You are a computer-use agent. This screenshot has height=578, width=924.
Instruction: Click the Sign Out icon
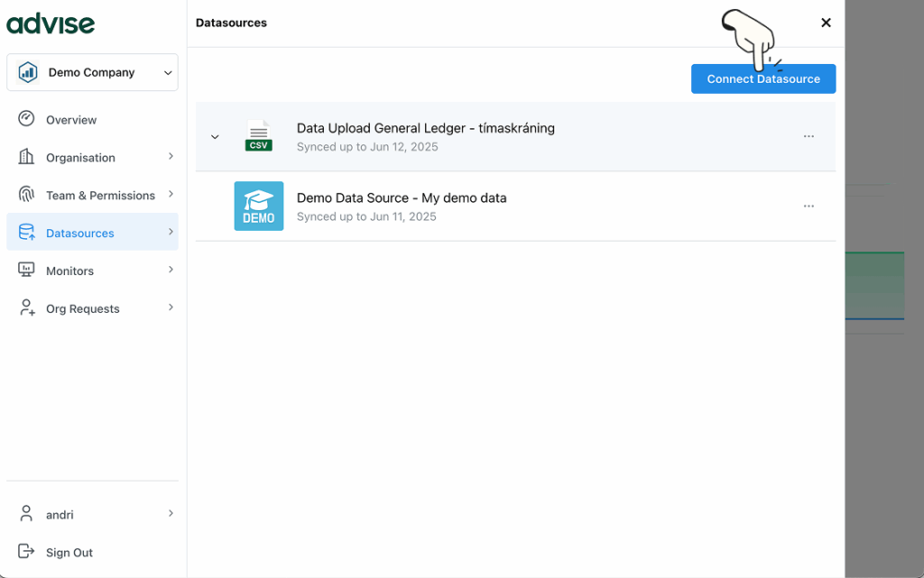pyautogui.click(x=26, y=552)
